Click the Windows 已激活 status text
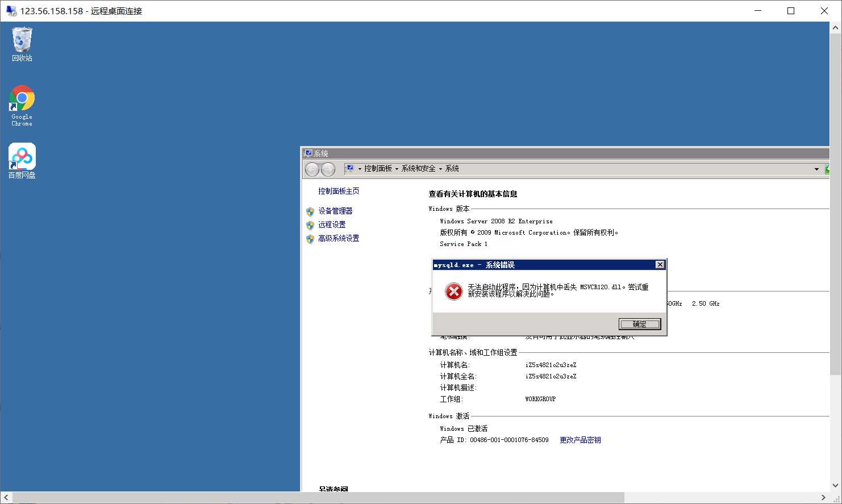The image size is (842, 504). (464, 428)
